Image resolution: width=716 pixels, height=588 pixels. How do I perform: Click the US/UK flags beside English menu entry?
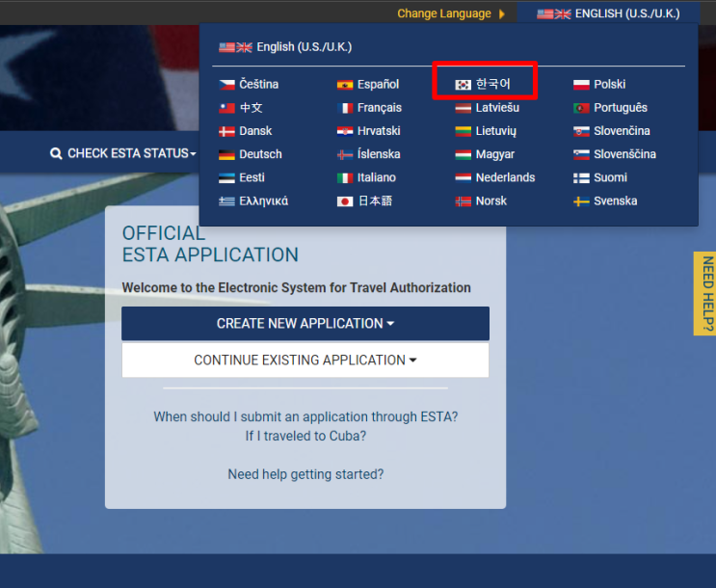click(x=235, y=47)
